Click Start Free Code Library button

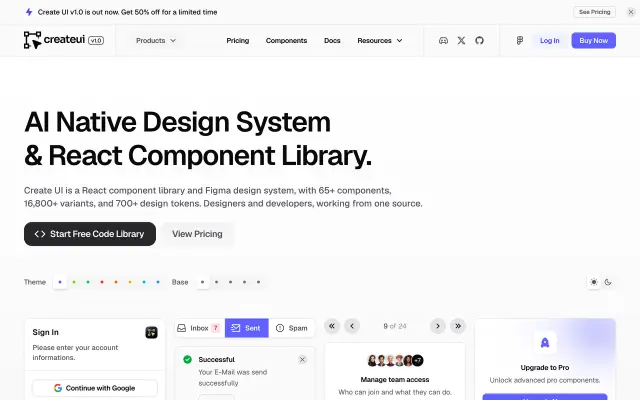click(x=90, y=234)
